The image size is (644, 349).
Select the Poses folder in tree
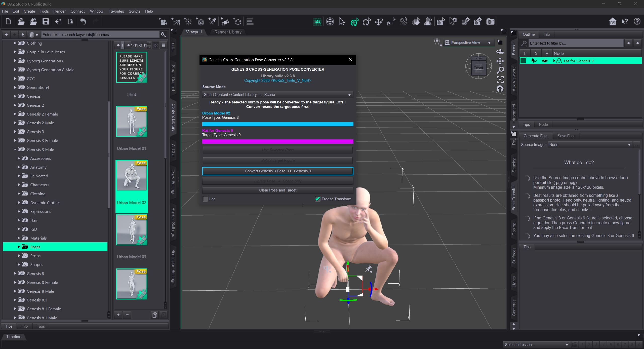(55, 247)
